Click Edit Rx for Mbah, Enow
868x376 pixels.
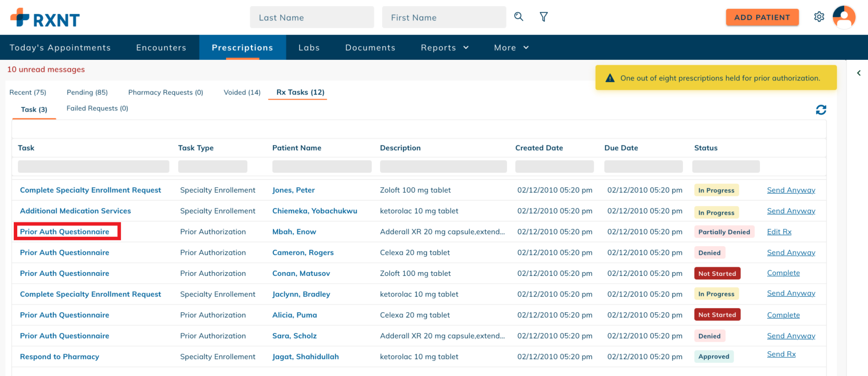pos(779,232)
